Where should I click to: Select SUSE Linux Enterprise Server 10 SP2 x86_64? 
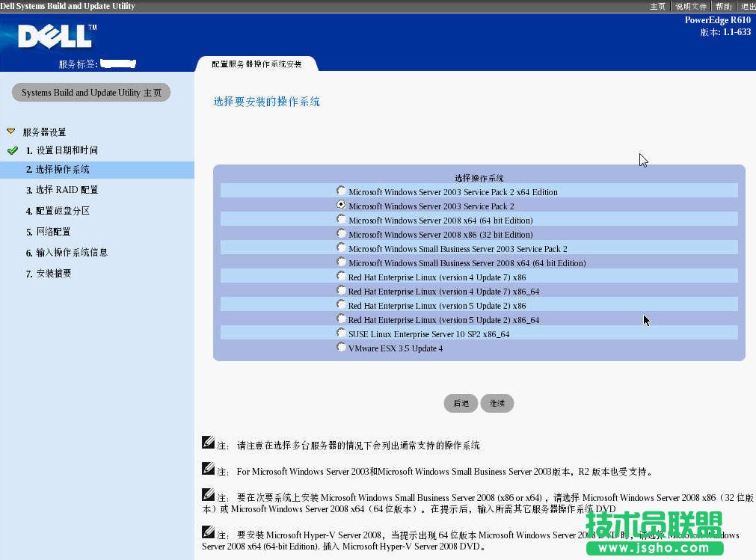pos(342,333)
